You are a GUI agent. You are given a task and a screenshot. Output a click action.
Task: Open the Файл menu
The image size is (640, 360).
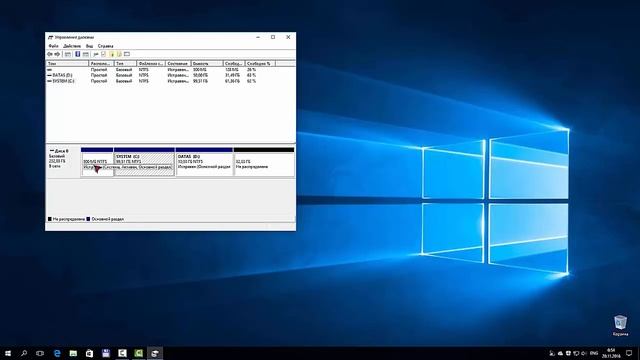click(x=53, y=46)
